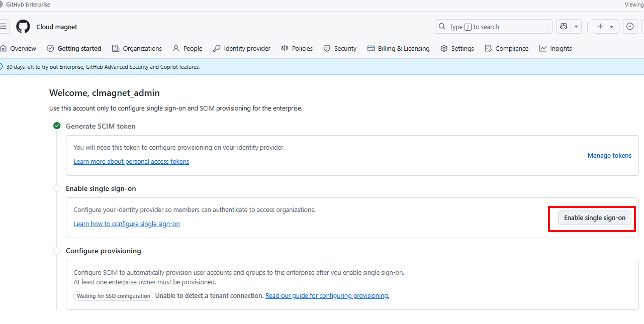The width and height of the screenshot is (644, 324).
Task: Open the Organizations tab
Action: [x=137, y=48]
